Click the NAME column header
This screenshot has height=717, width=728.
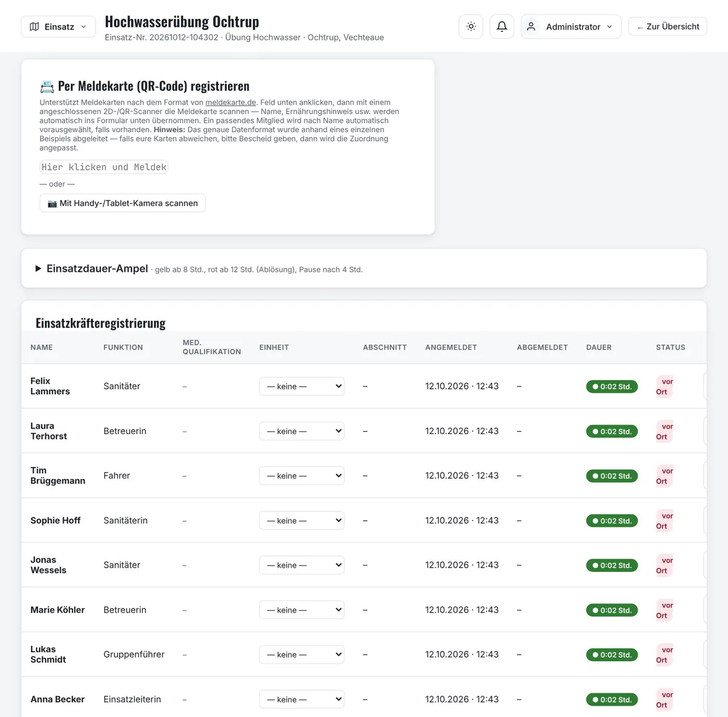pos(42,347)
